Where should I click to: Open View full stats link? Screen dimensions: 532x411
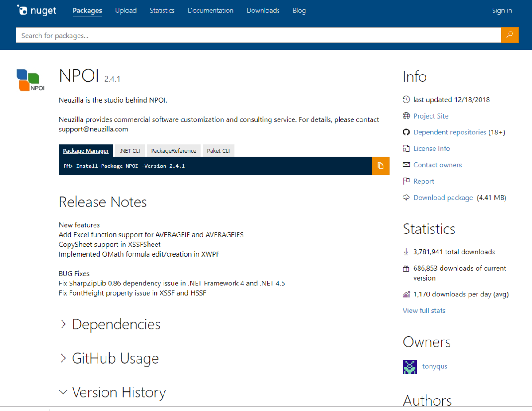click(x=424, y=311)
